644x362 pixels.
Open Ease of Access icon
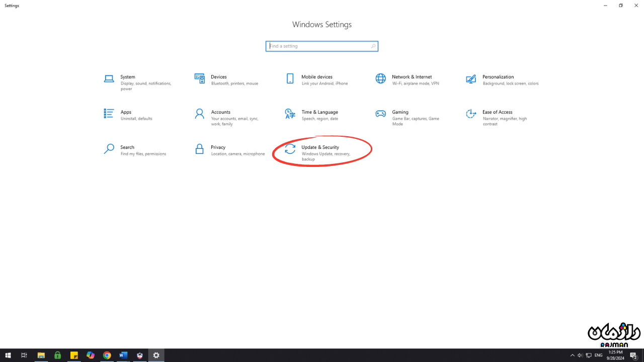471,114
